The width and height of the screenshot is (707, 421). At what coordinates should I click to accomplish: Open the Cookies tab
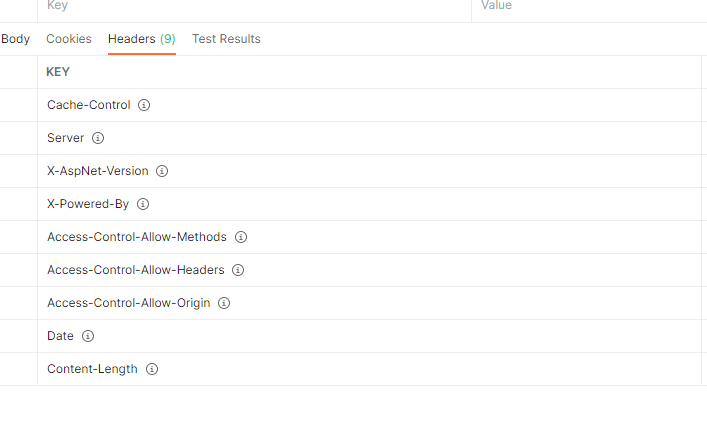click(x=69, y=39)
